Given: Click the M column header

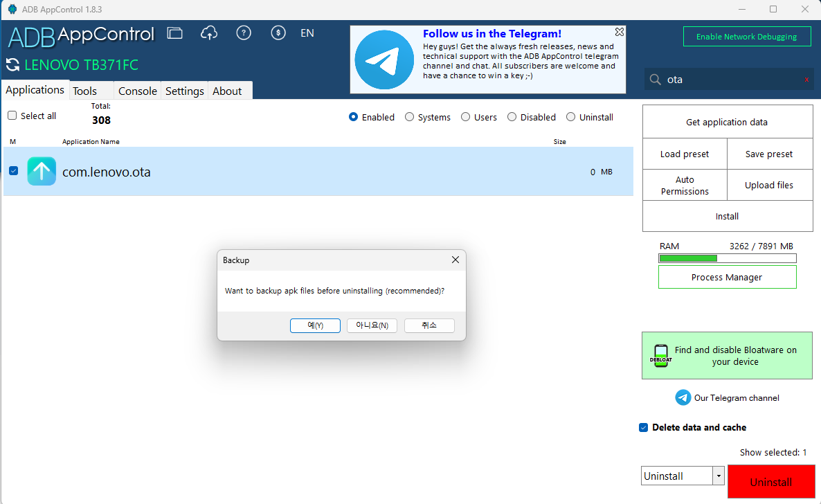Looking at the screenshot, I should [x=12, y=141].
